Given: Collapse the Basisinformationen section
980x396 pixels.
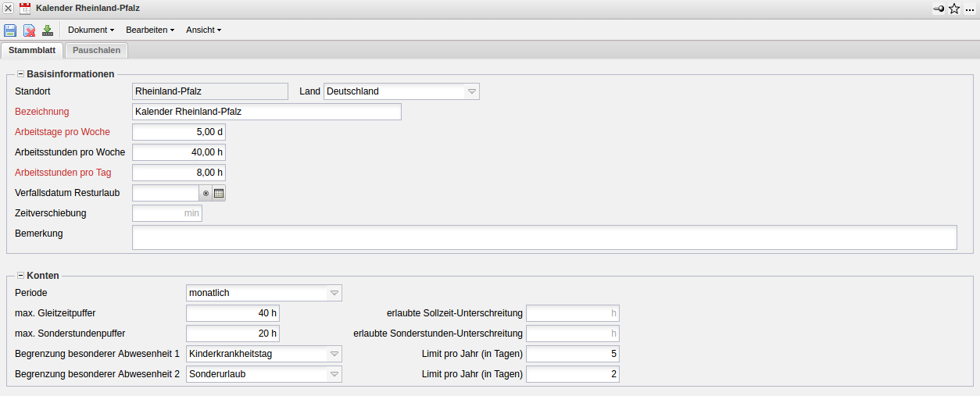Looking at the screenshot, I should (x=20, y=74).
